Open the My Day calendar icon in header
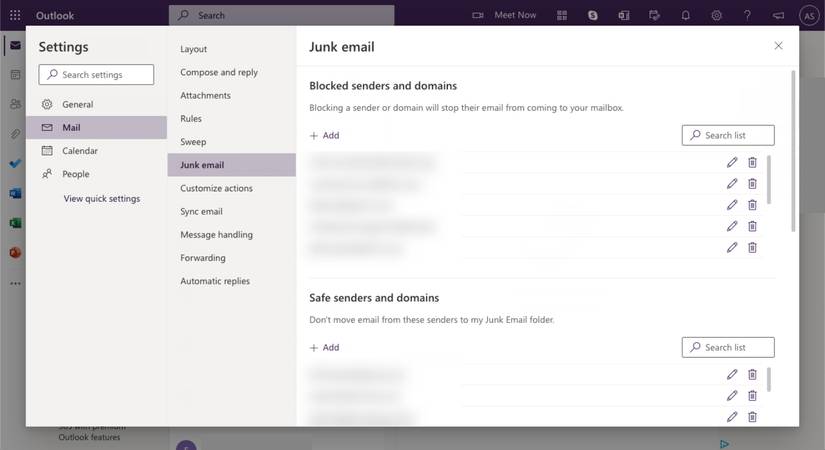This screenshot has height=450, width=825. [655, 15]
